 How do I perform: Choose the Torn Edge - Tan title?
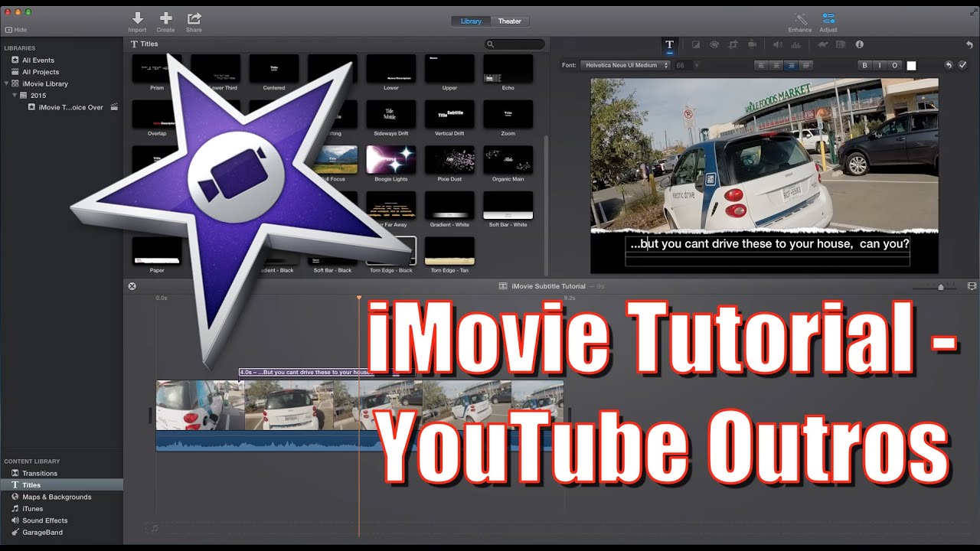(x=449, y=250)
